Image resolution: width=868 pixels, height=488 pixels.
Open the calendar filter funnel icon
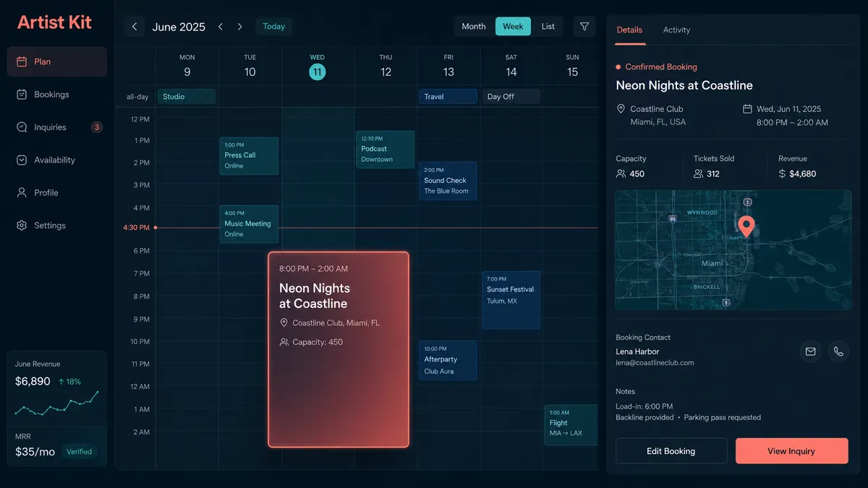click(x=584, y=27)
